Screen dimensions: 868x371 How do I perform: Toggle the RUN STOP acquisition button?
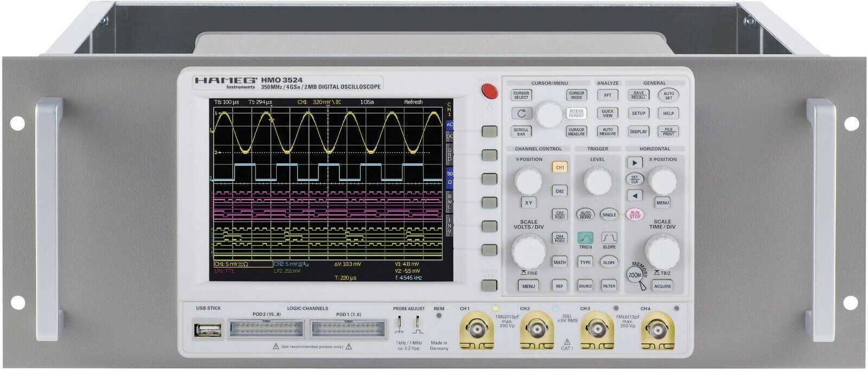click(634, 214)
